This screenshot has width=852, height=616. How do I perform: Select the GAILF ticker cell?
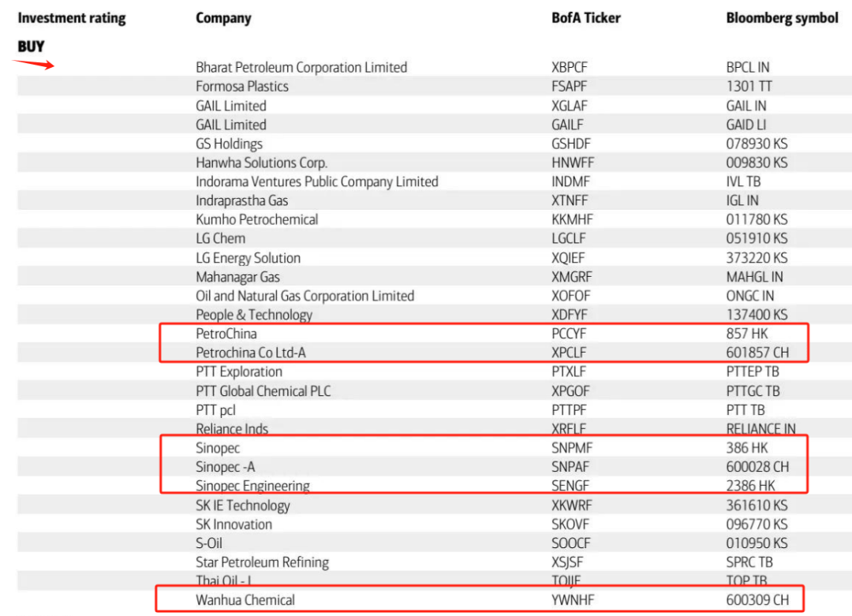click(566, 125)
